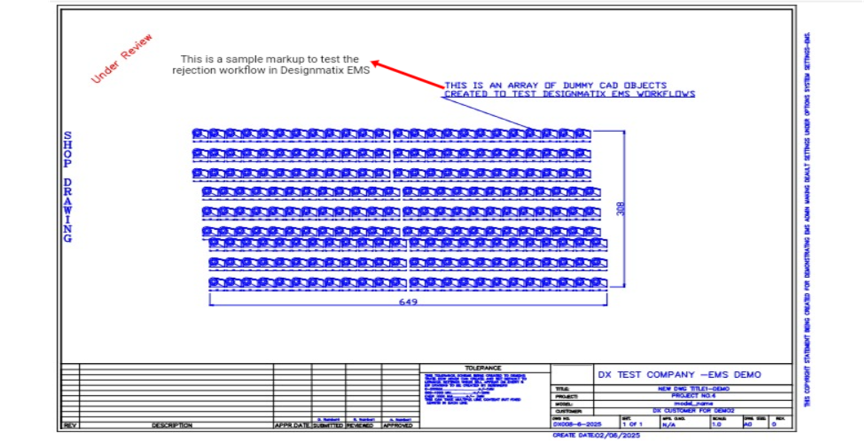Click the drawing number value field
Viewport: 868px width, 441px height.
(577, 424)
